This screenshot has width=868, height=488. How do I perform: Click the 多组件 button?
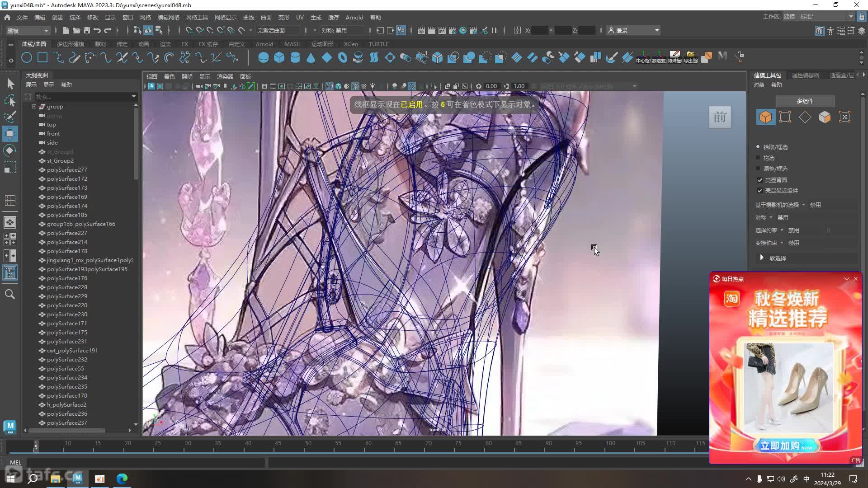(x=805, y=101)
